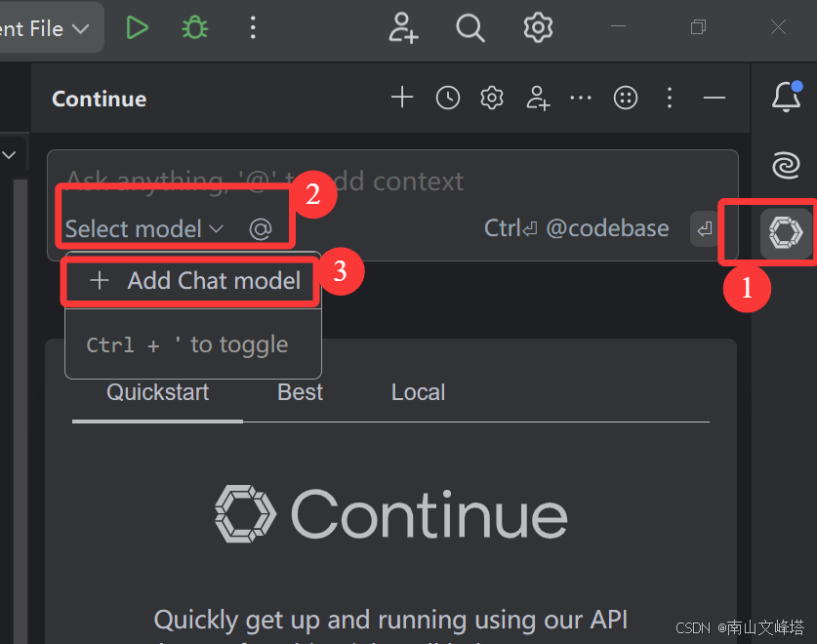817x644 pixels.
Task: Switch to the Local tab
Action: point(419,392)
